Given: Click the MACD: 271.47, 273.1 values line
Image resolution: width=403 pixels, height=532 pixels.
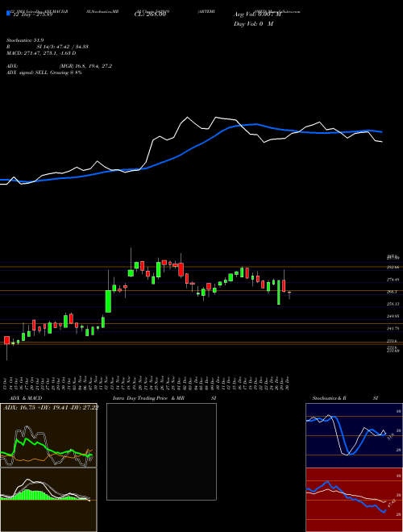Looking at the screenshot, I should pos(41,53).
